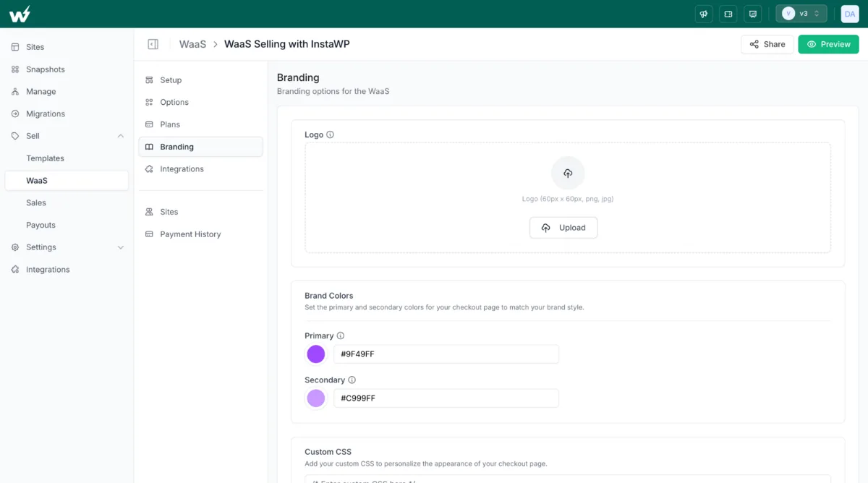Image resolution: width=868 pixels, height=483 pixels.
Task: Click the InstaWP logo in header
Action: [20, 14]
